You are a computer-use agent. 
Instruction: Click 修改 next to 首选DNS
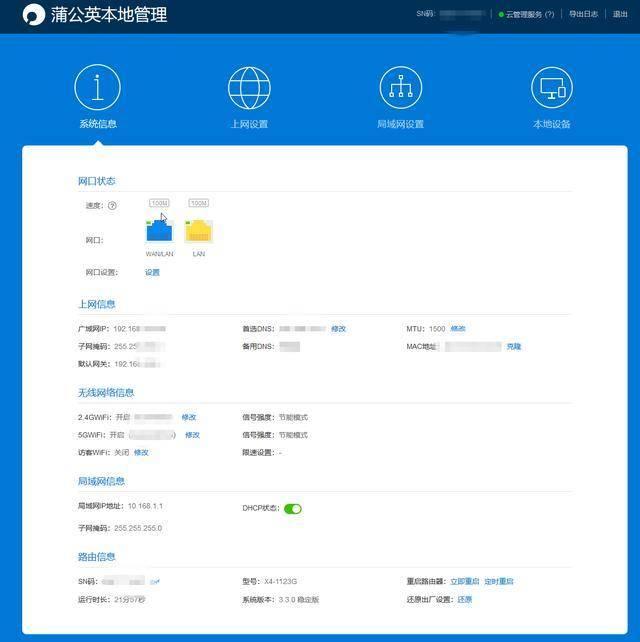click(338, 329)
